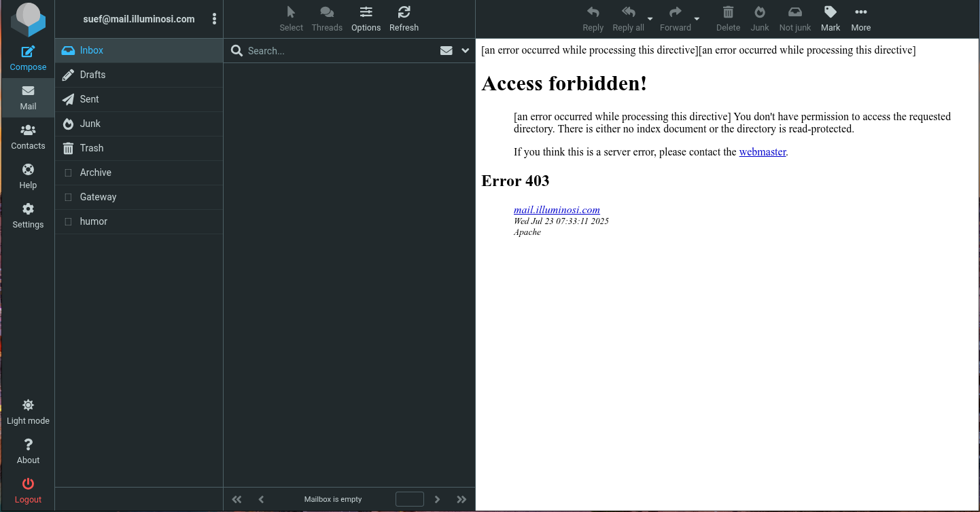The width and height of the screenshot is (980, 512).
Task: Open the Mark tag menu
Action: tap(830, 19)
